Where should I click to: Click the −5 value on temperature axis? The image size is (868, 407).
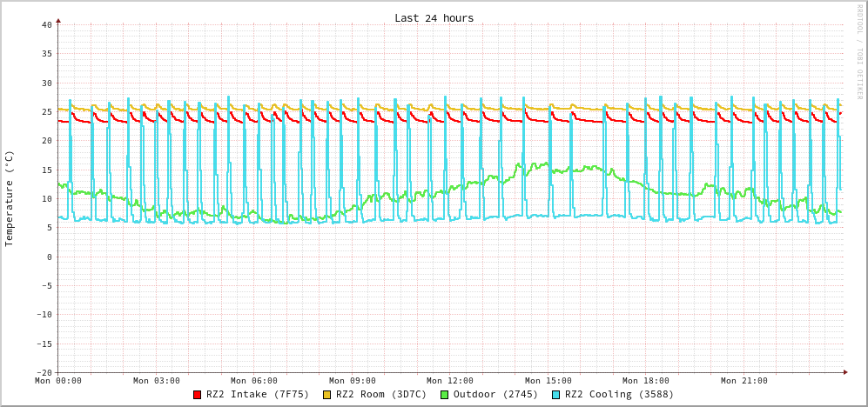click(x=46, y=286)
